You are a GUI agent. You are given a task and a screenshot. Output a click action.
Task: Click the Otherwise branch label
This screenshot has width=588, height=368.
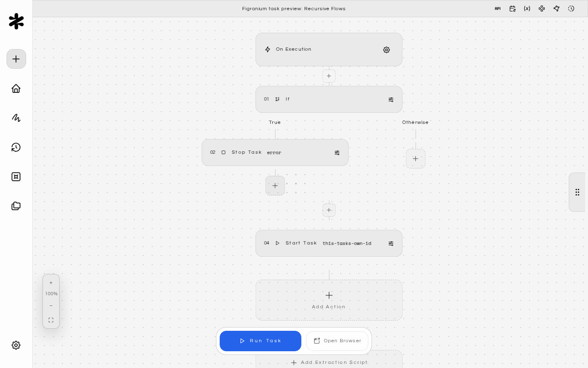click(415, 122)
